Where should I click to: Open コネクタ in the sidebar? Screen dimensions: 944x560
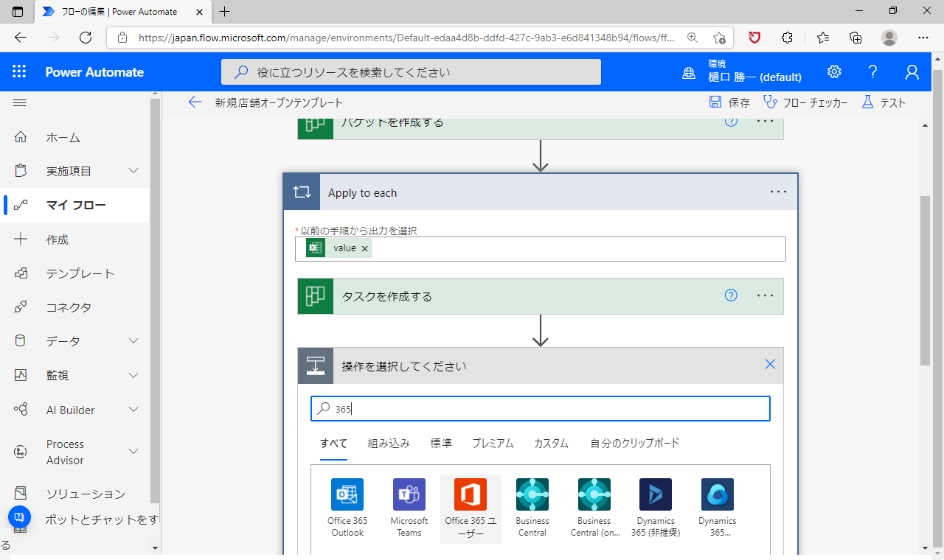pos(69,307)
